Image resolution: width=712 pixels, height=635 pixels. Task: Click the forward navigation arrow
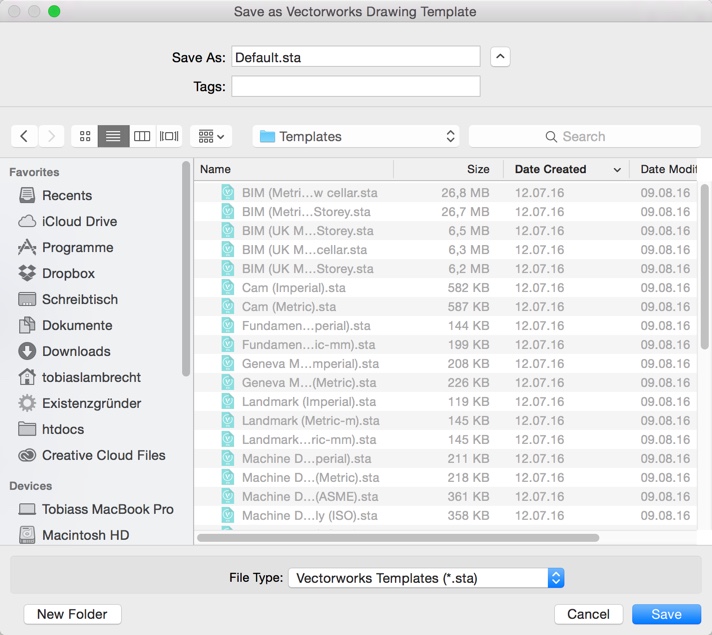51,136
